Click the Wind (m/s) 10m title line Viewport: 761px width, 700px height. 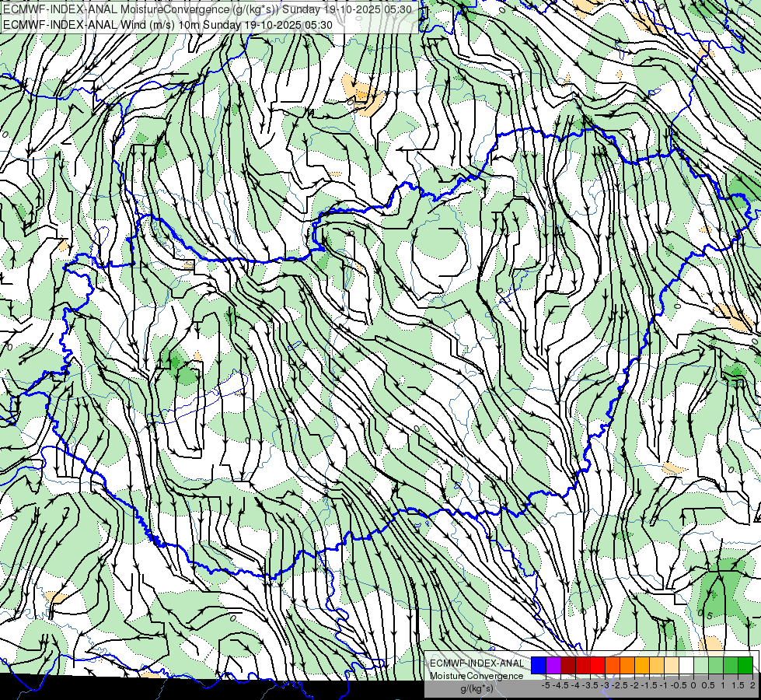tap(167, 25)
